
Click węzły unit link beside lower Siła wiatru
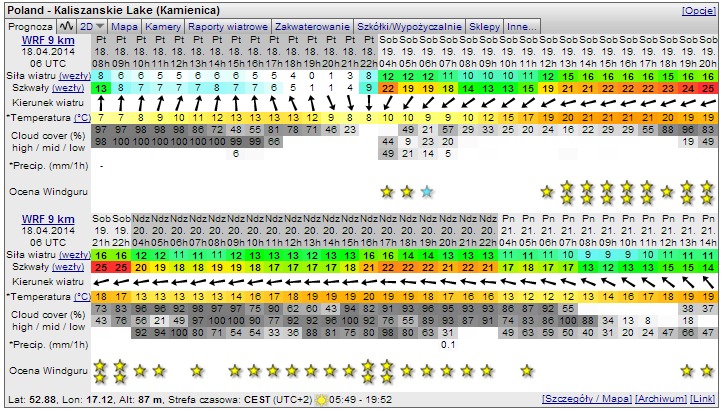coord(75,255)
